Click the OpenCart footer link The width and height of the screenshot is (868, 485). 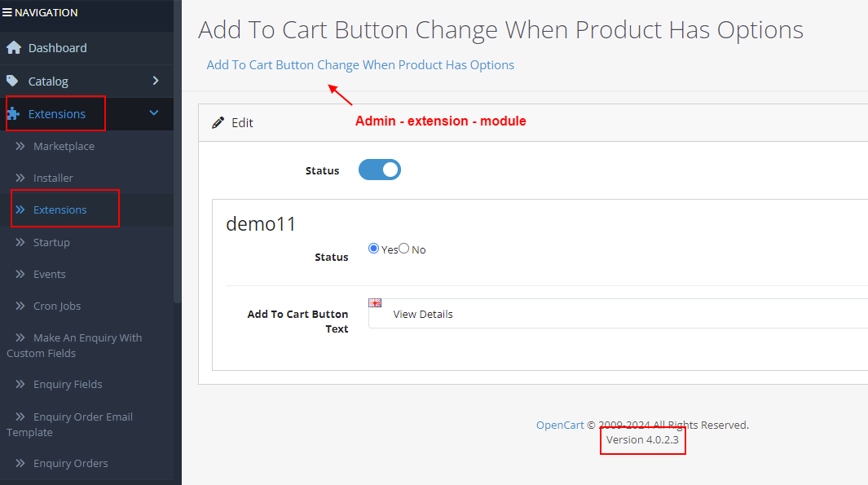(x=560, y=425)
